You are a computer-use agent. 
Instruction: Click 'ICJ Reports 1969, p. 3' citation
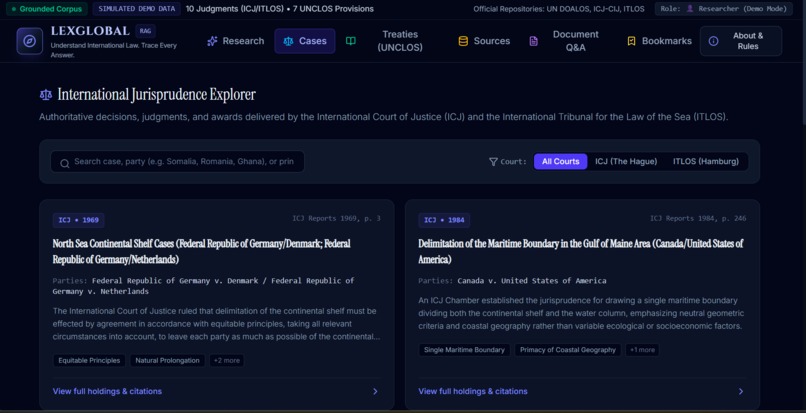tap(337, 219)
